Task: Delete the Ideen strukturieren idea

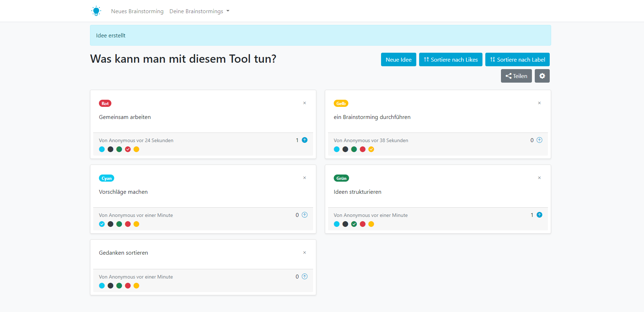Action: (539, 178)
